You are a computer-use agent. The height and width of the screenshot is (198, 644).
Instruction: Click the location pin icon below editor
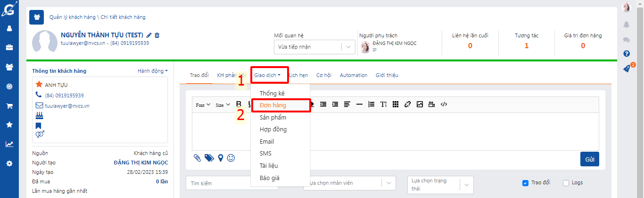[220, 158]
